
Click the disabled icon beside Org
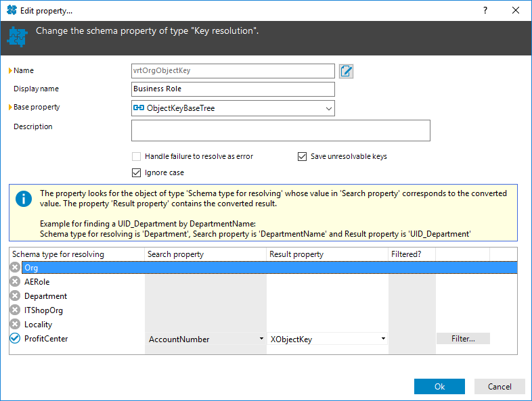[15, 268]
